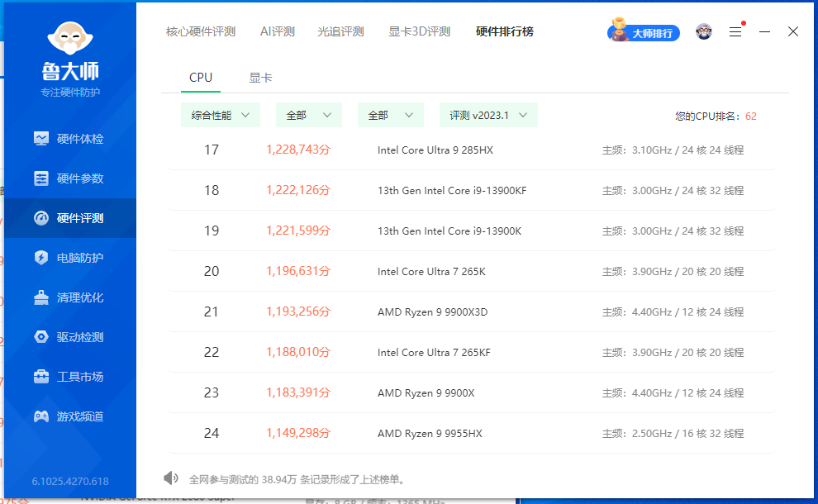Screen dimensions: 818x504
Task: Click your CPU rank number 62
Action: [x=751, y=116]
